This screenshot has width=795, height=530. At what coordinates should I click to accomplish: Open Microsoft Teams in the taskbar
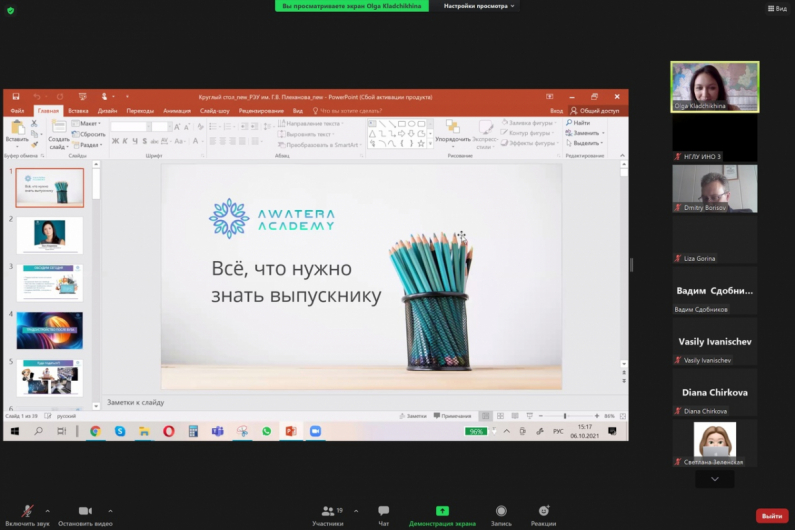218,431
